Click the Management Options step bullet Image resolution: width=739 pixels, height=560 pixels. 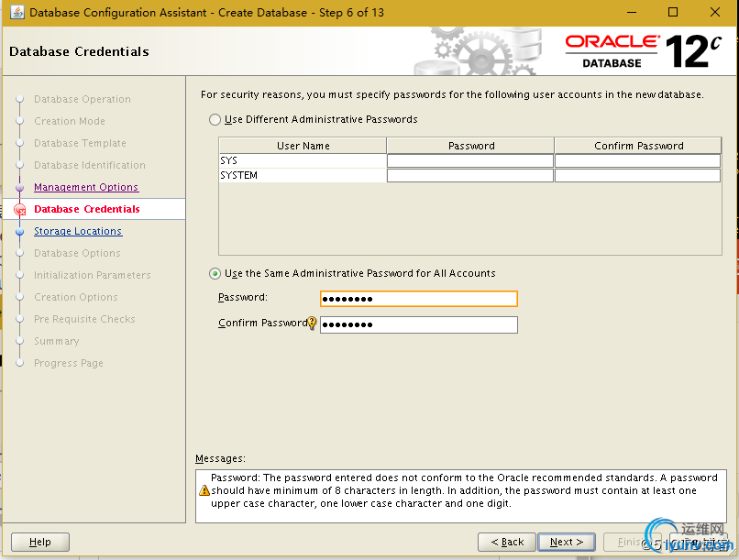coord(20,188)
